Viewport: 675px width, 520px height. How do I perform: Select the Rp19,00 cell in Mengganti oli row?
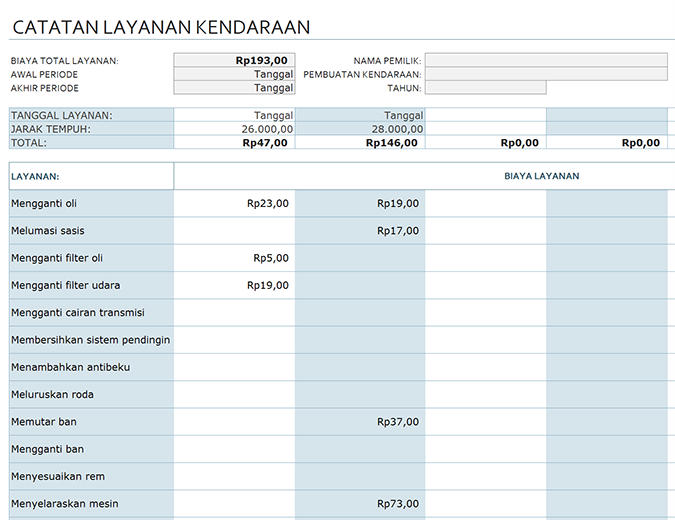tap(360, 203)
